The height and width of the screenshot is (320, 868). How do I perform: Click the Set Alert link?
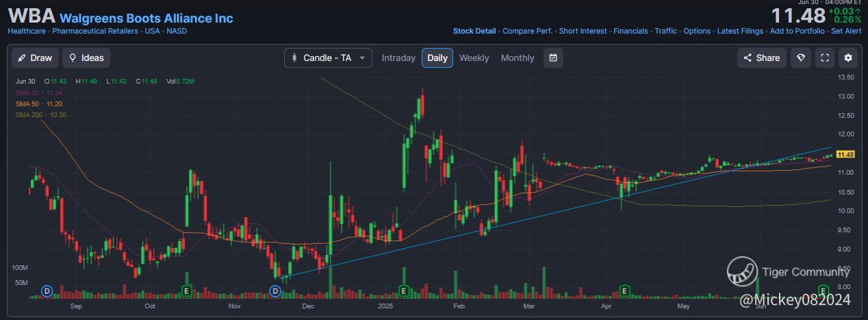coord(846,31)
